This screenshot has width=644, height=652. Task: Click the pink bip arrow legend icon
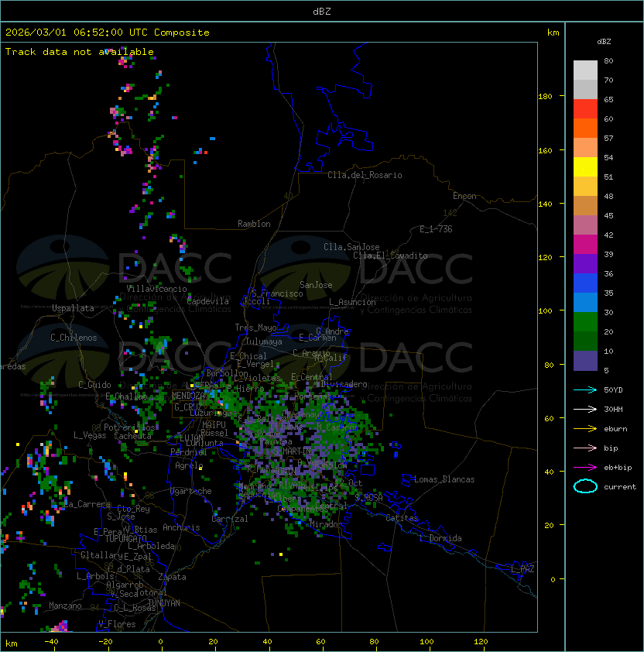click(x=585, y=448)
